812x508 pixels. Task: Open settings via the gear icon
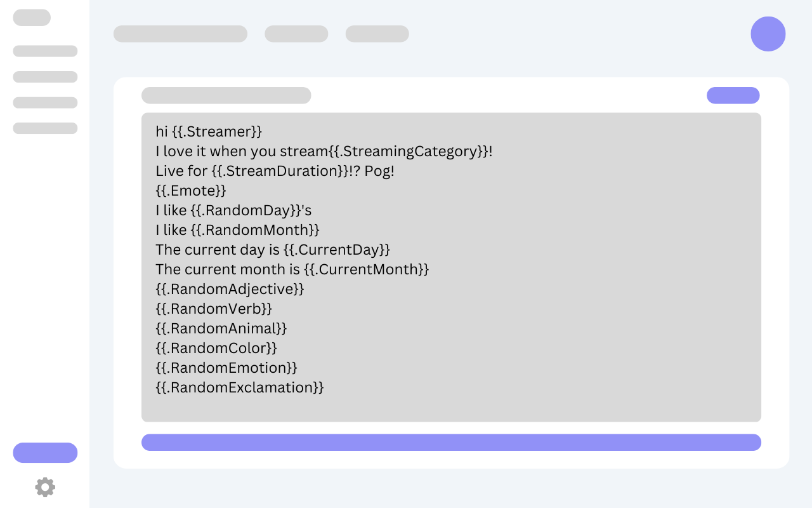click(45, 487)
